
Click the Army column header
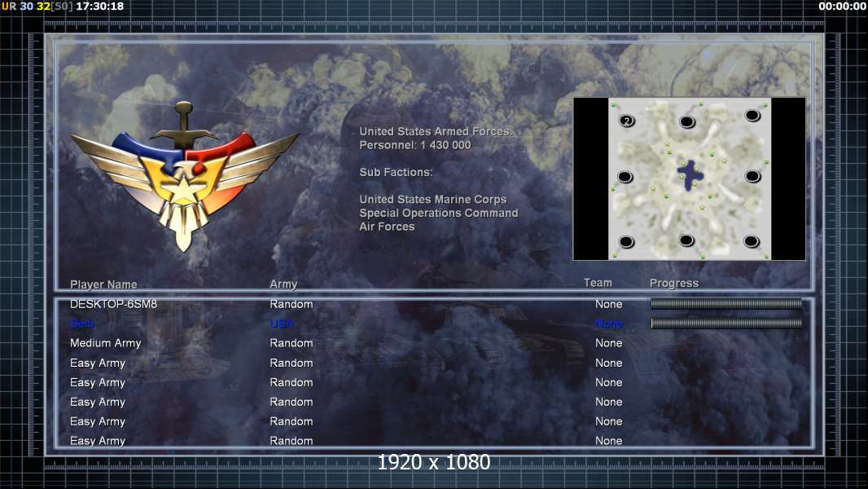click(x=283, y=284)
